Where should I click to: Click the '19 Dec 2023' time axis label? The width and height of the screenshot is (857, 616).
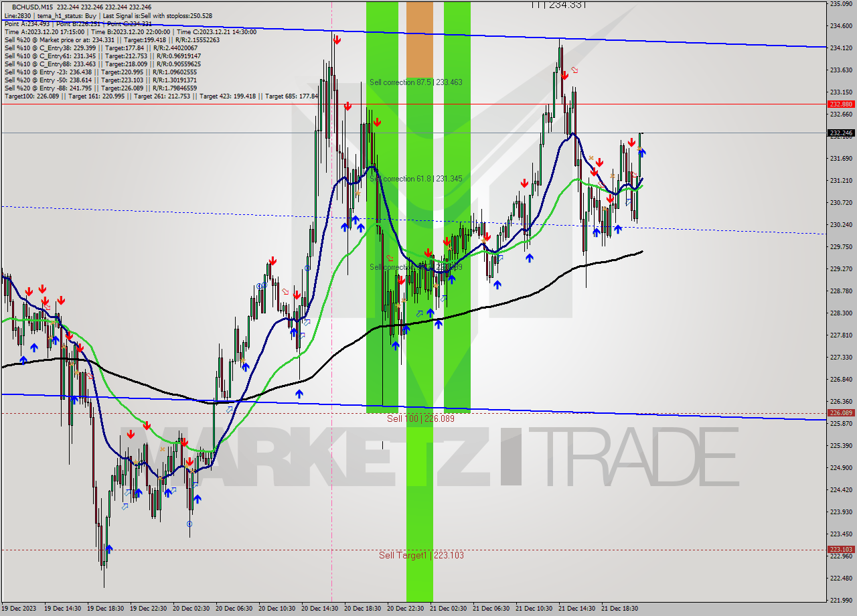coord(18,609)
